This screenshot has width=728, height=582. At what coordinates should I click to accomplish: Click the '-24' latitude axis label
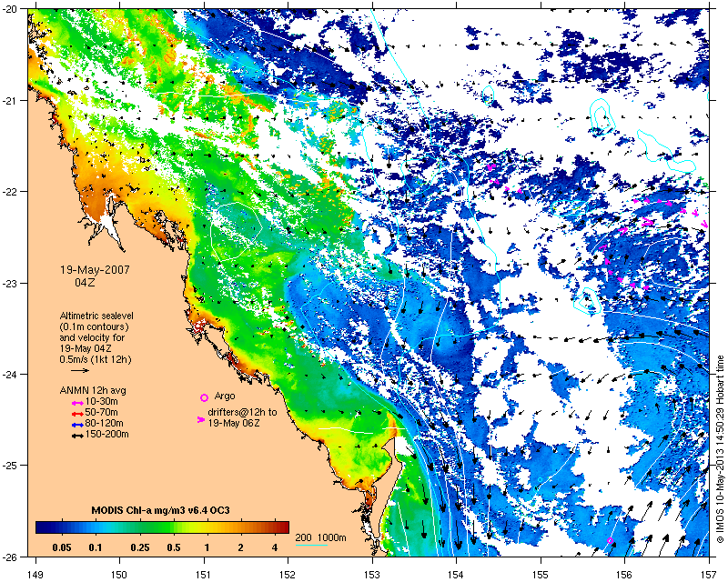11,374
